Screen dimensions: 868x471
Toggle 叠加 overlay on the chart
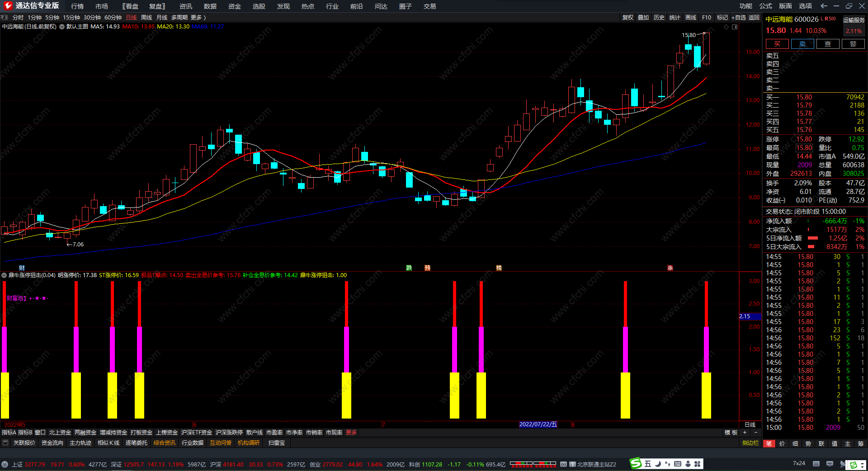pyautogui.click(x=643, y=18)
